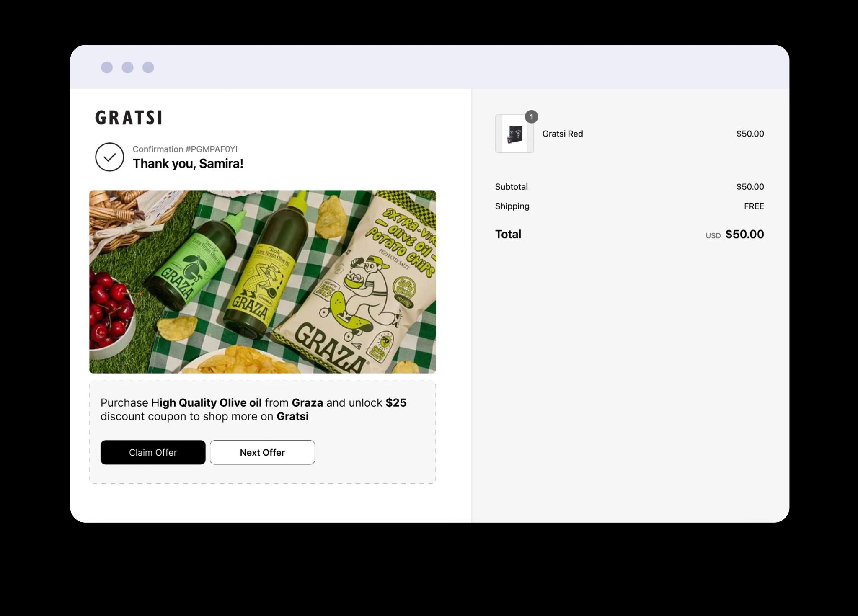The width and height of the screenshot is (858, 616).
Task: Click the third window control dot
Action: point(148,67)
